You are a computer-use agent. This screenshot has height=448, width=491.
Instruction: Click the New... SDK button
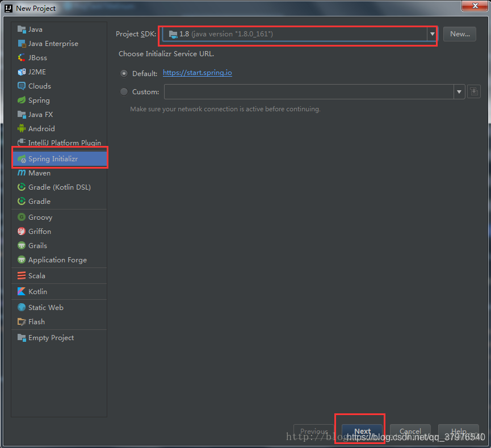[x=460, y=34]
